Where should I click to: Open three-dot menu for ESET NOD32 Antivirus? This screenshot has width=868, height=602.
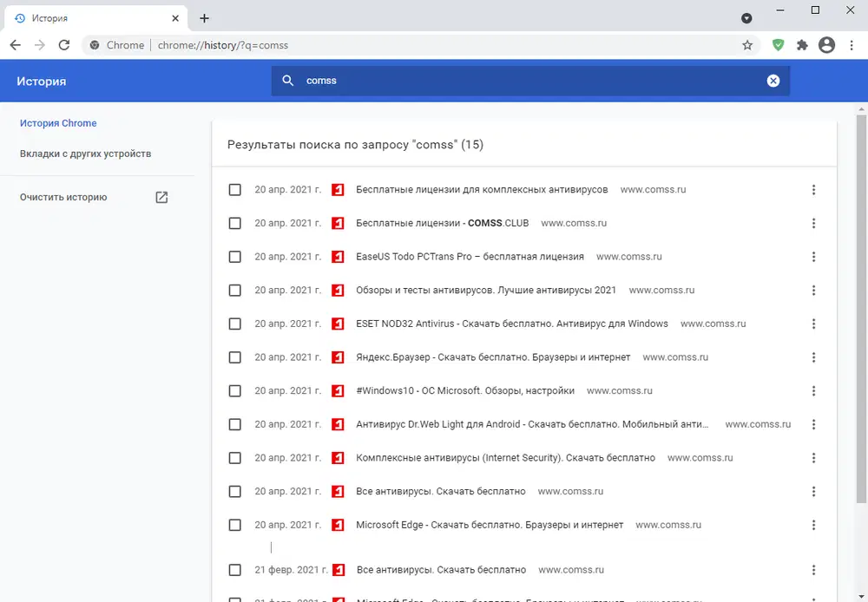[813, 324]
